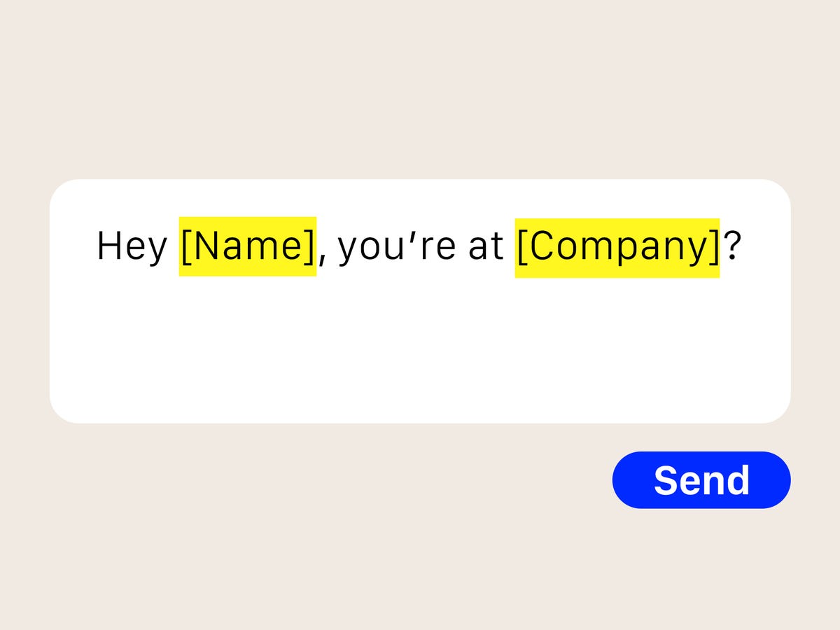The width and height of the screenshot is (840, 630).
Task: Click the letter "y" ending the word Company
Action: (x=699, y=251)
